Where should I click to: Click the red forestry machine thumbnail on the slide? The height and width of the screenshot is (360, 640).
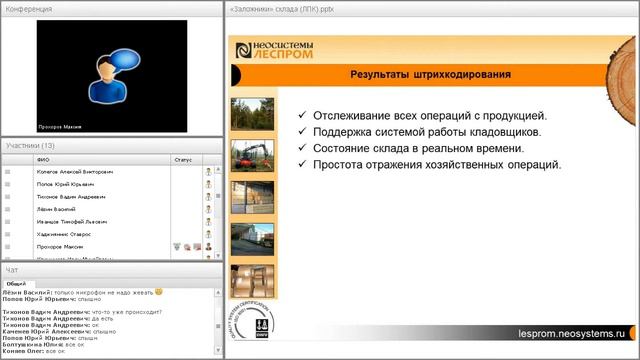pyautogui.click(x=252, y=156)
